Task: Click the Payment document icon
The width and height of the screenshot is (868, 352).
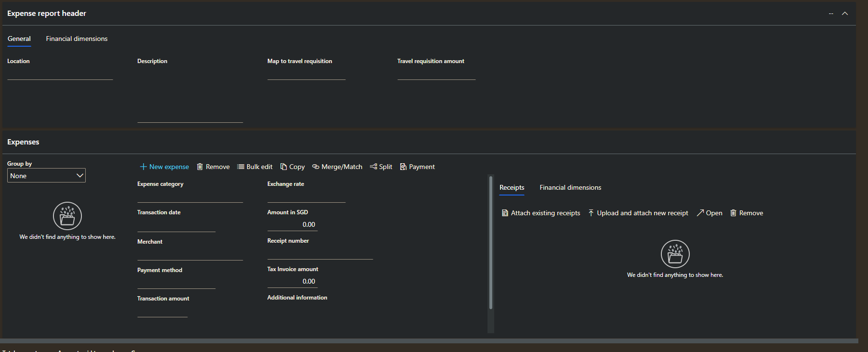Action: point(403,167)
